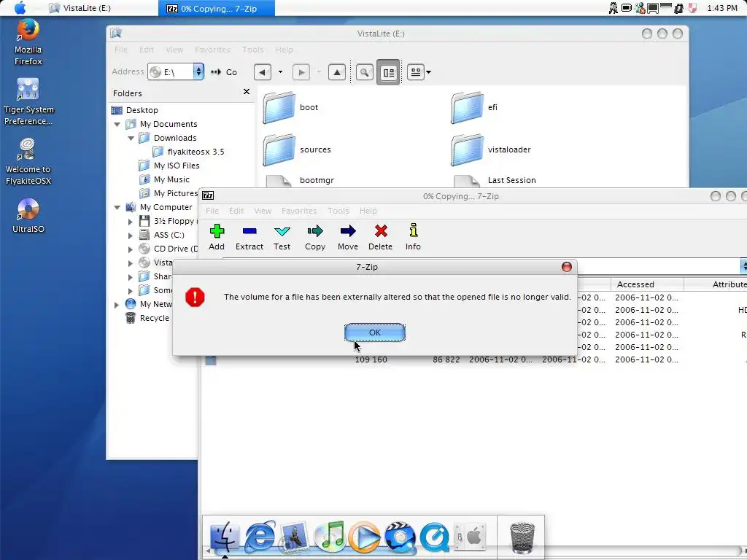Select the efi folder in VistaLite
This screenshot has width=747, height=560.
coord(474,108)
